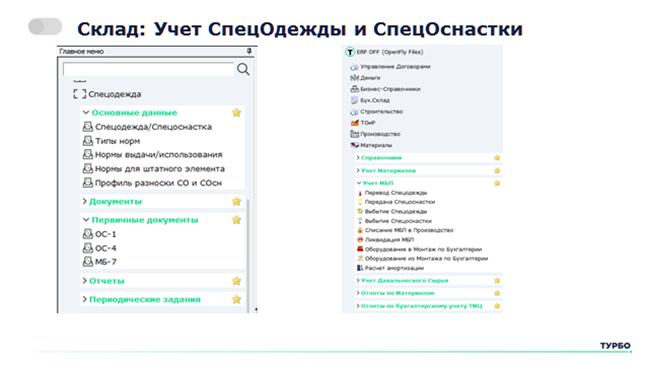Click the round T logo beside ERP OFF
Viewport: 649px width, 365px height.
point(350,52)
